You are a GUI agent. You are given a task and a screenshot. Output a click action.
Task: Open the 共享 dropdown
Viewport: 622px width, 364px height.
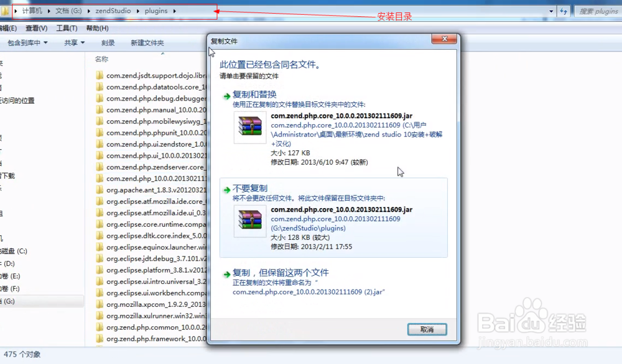pyautogui.click(x=74, y=42)
